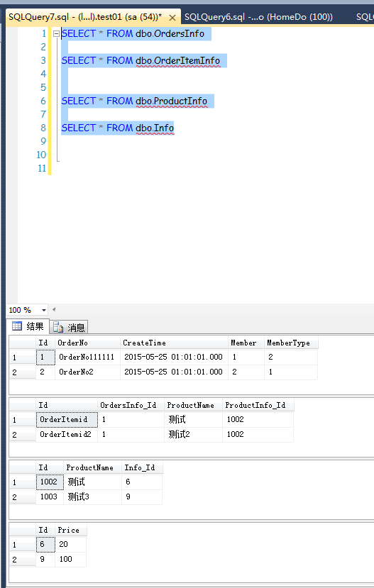374x588 pixels.
Task: Click the left horizontal scroll arrow
Action: 54,309
